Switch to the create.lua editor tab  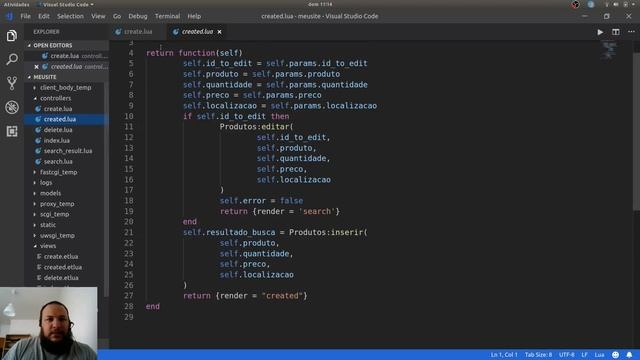pos(138,32)
